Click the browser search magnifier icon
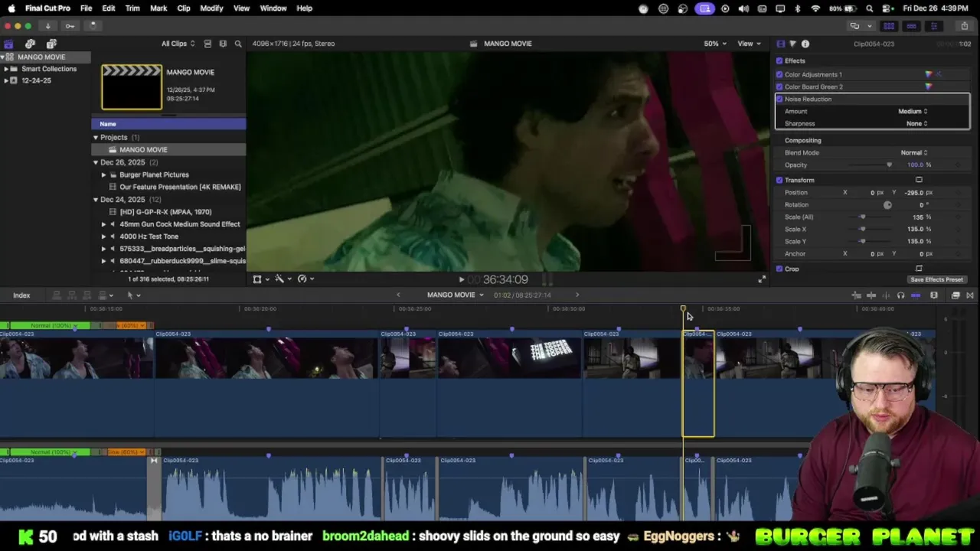This screenshot has width=980, height=551. point(238,44)
